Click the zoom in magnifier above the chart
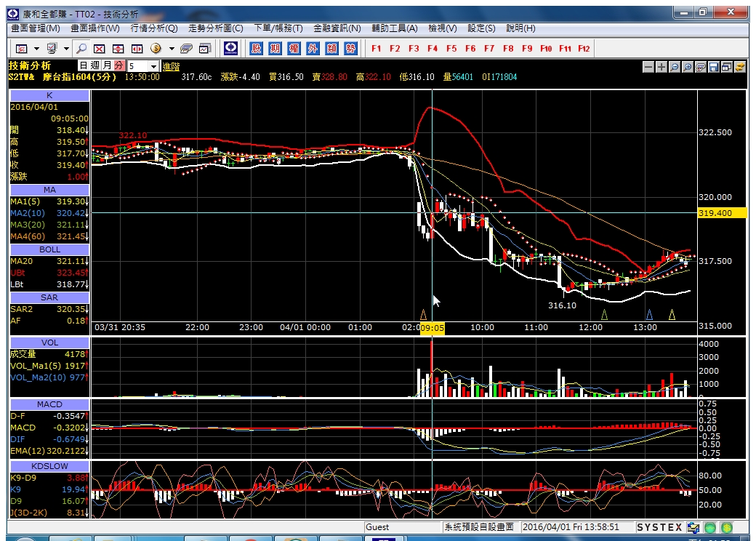 (688, 67)
